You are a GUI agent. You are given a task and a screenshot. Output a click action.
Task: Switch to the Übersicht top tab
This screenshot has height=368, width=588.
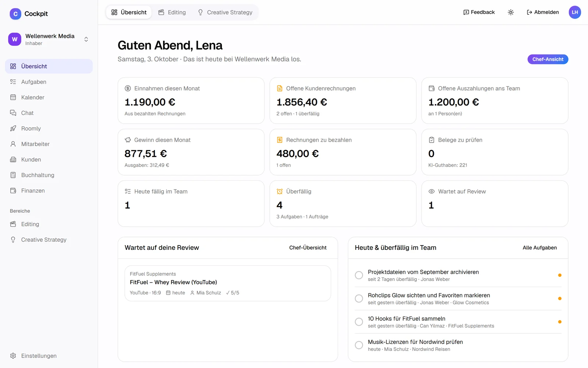pyautogui.click(x=129, y=12)
